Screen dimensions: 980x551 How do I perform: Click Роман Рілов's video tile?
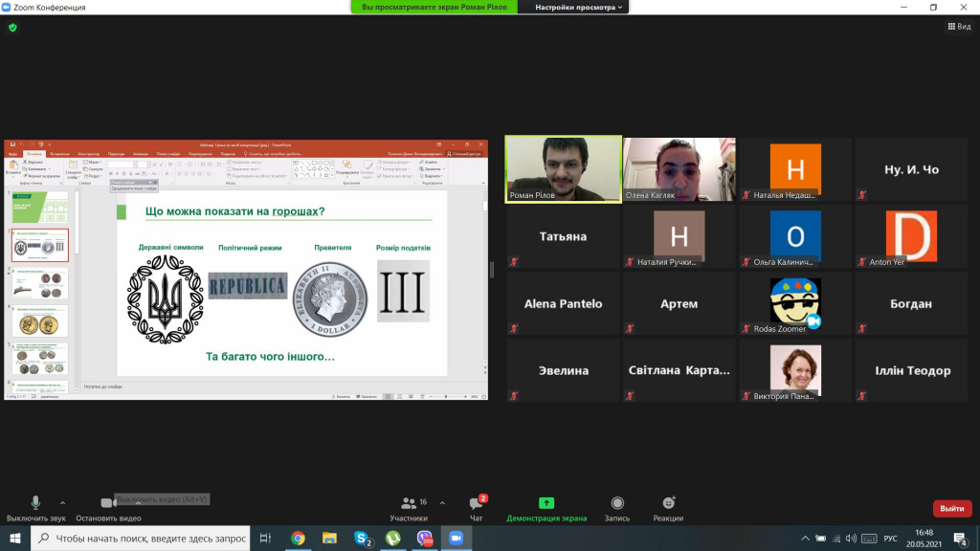click(563, 169)
